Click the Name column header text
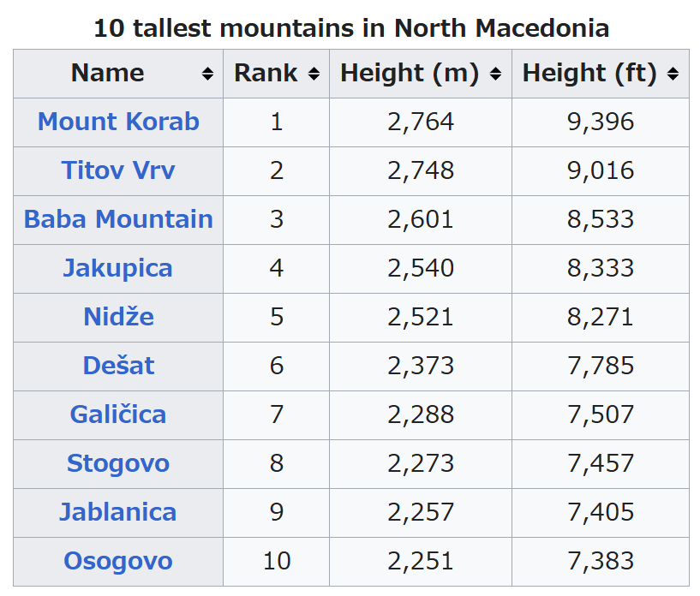 (x=107, y=74)
